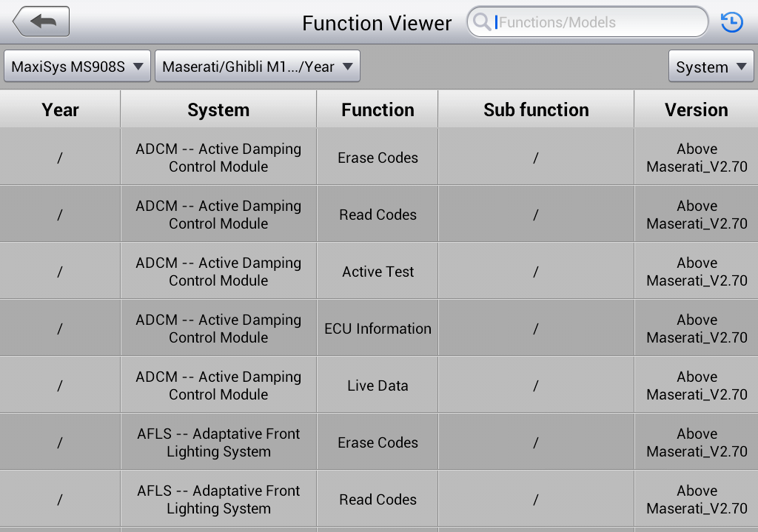Image resolution: width=758 pixels, height=532 pixels.
Task: Click the Function Viewer title
Action: (377, 23)
